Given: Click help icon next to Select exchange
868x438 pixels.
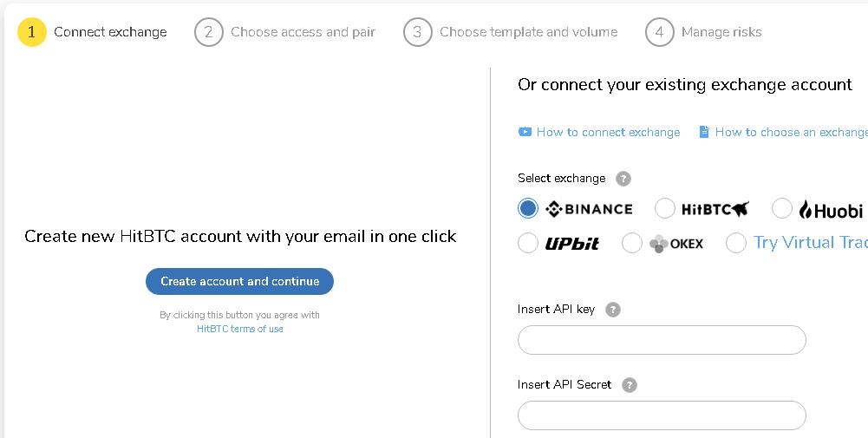Looking at the screenshot, I should [623, 179].
